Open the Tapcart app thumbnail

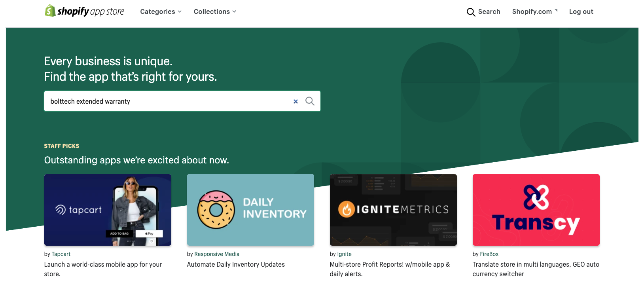108,210
